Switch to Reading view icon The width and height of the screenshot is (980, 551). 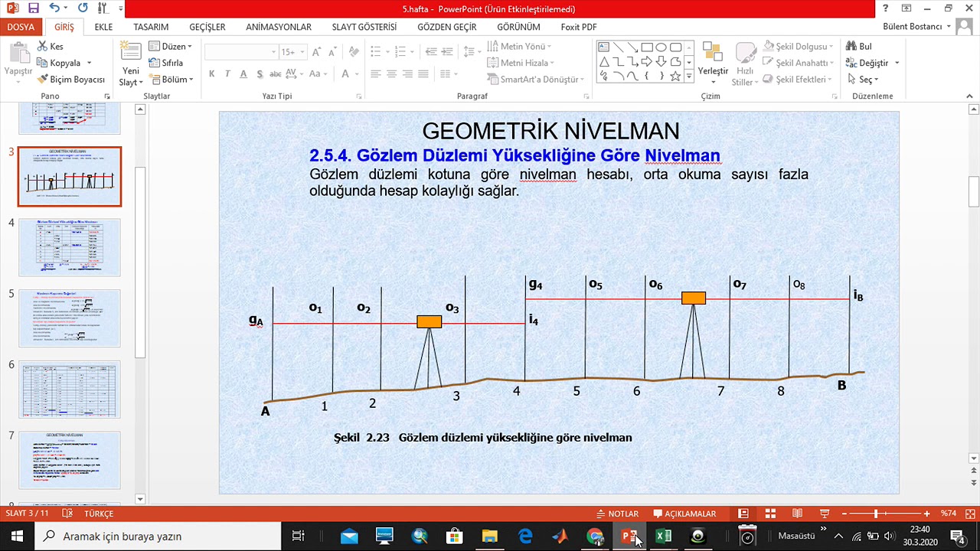[x=797, y=514]
